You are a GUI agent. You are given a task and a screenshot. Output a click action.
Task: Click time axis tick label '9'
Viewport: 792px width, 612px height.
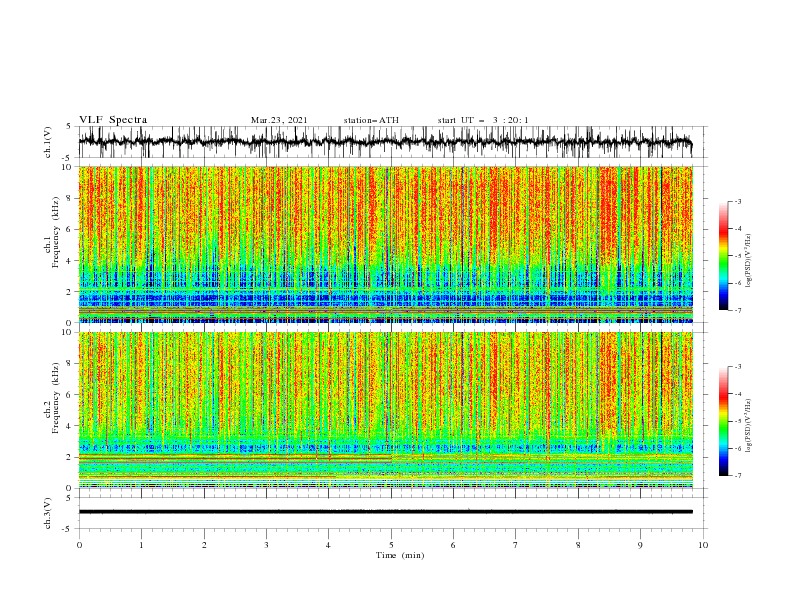[640, 545]
